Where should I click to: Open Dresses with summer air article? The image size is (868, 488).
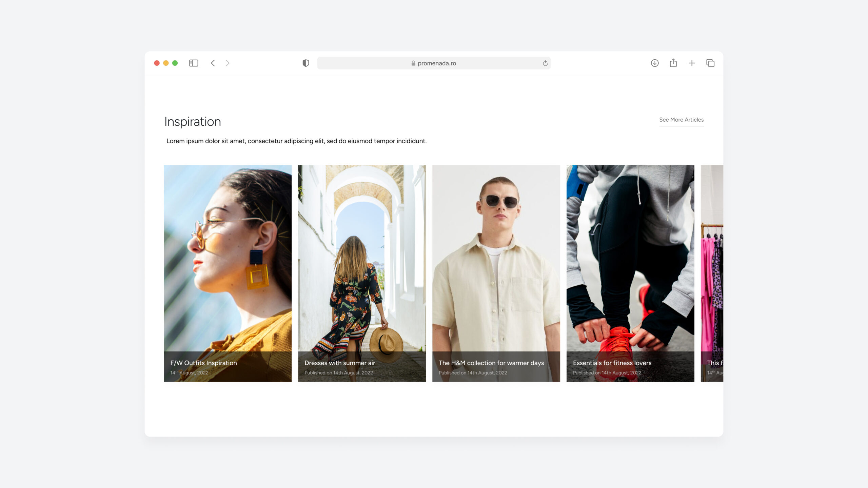pyautogui.click(x=340, y=363)
